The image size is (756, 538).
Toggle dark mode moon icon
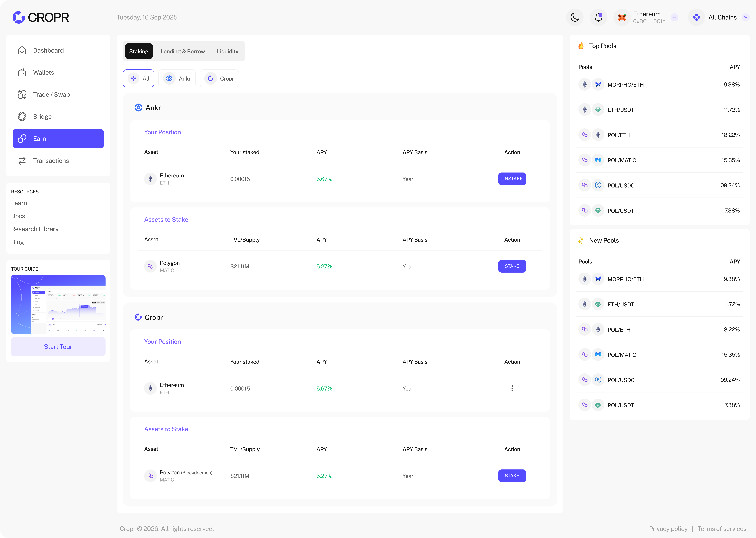tap(575, 17)
